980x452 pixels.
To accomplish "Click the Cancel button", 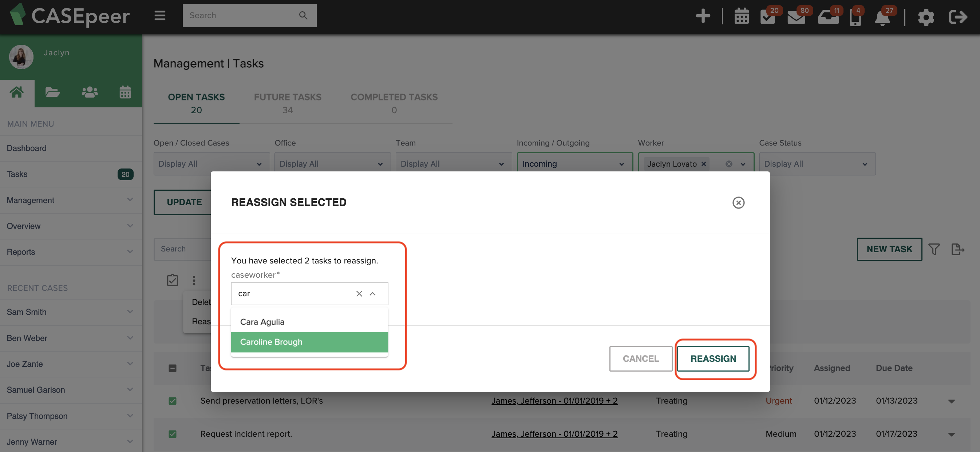I will click(641, 359).
